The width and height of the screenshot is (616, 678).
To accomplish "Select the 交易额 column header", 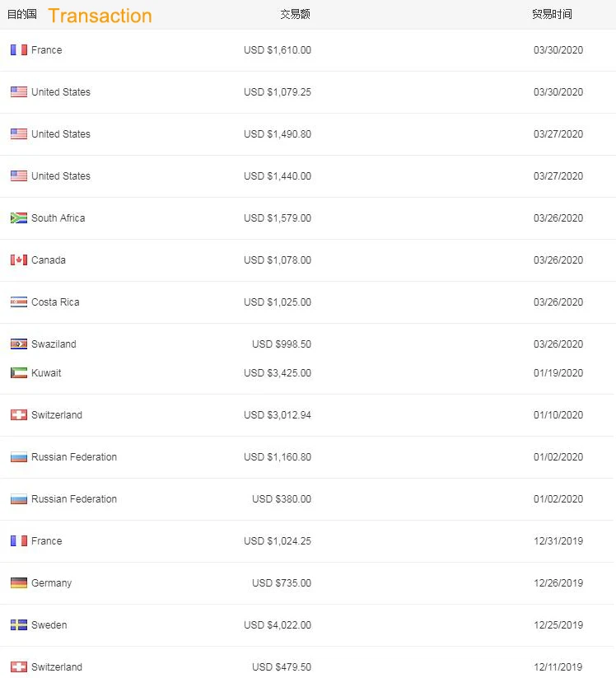I will 295,14.
